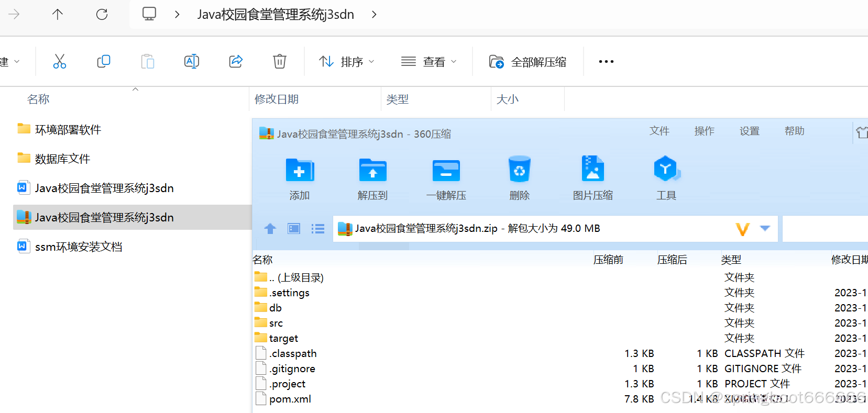Expand chevron after monitor icon in address bar
This screenshot has height=413, width=868.
pyautogui.click(x=177, y=15)
